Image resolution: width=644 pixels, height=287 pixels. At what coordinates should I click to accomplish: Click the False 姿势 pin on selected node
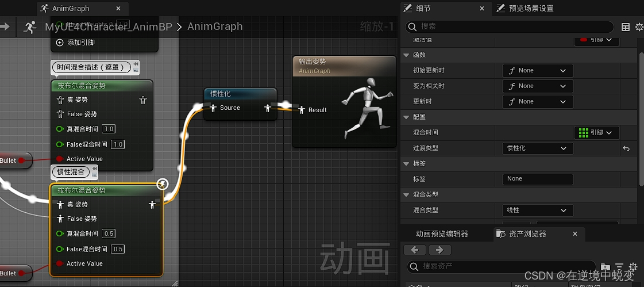60,219
